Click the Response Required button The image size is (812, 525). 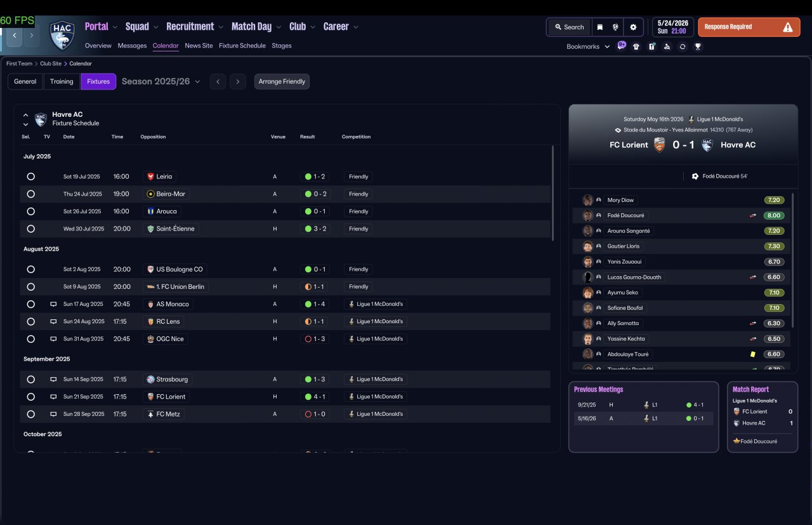tap(749, 27)
